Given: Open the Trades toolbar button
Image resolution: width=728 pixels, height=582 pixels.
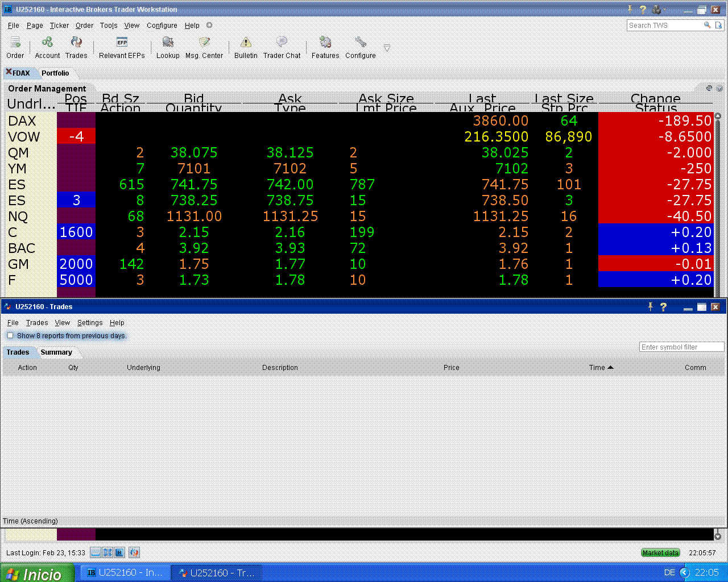Looking at the screenshot, I should (x=76, y=48).
